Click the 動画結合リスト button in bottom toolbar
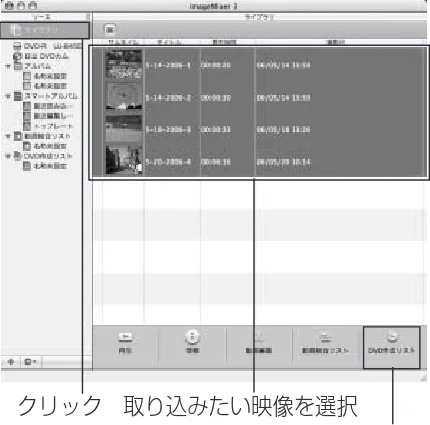Viewport: 430px width, 425px height. [x=325, y=343]
